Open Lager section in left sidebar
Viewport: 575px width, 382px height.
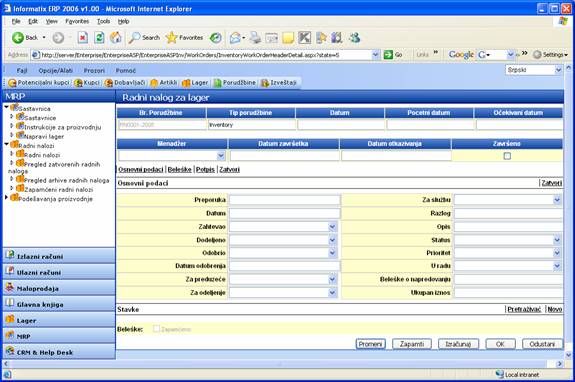[x=59, y=320]
